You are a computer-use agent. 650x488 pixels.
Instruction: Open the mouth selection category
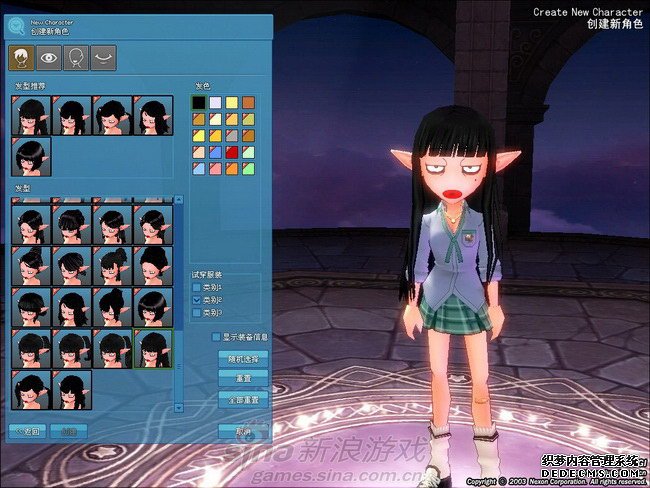(x=102, y=58)
